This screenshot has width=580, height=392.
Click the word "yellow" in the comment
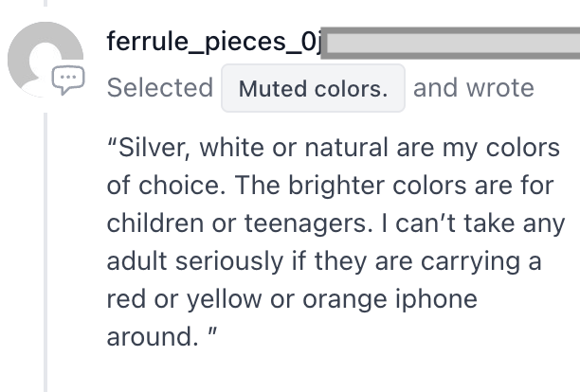pos(225,299)
